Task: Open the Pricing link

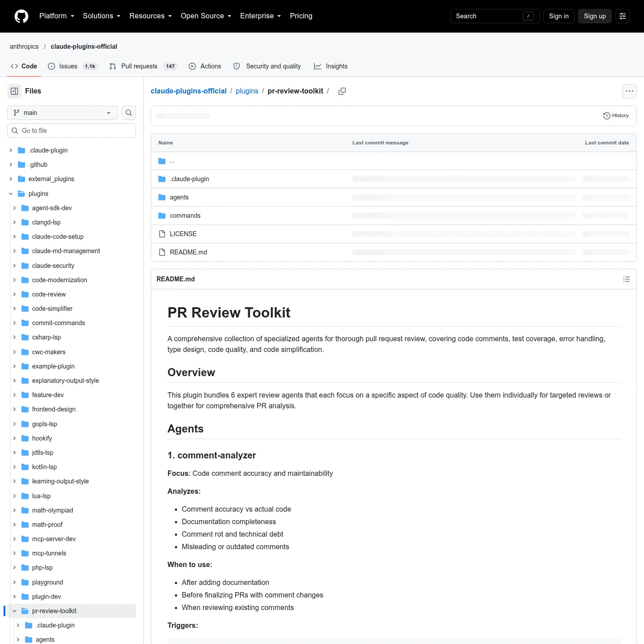Action: (x=301, y=16)
